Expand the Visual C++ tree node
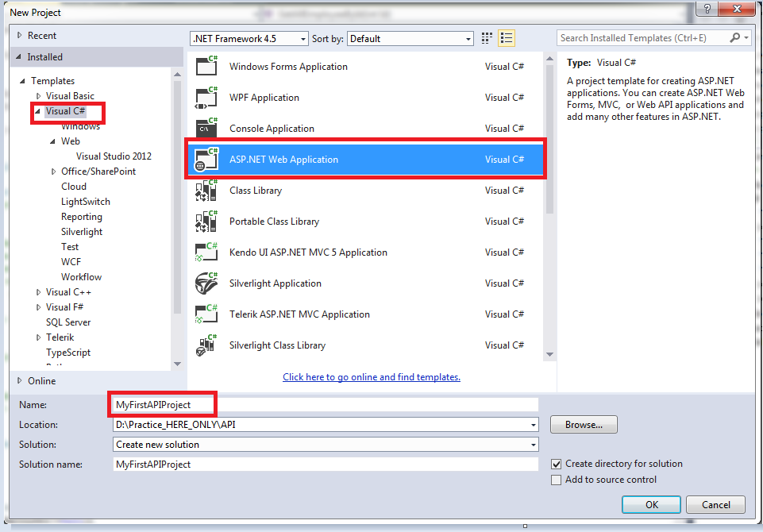 pos(38,292)
